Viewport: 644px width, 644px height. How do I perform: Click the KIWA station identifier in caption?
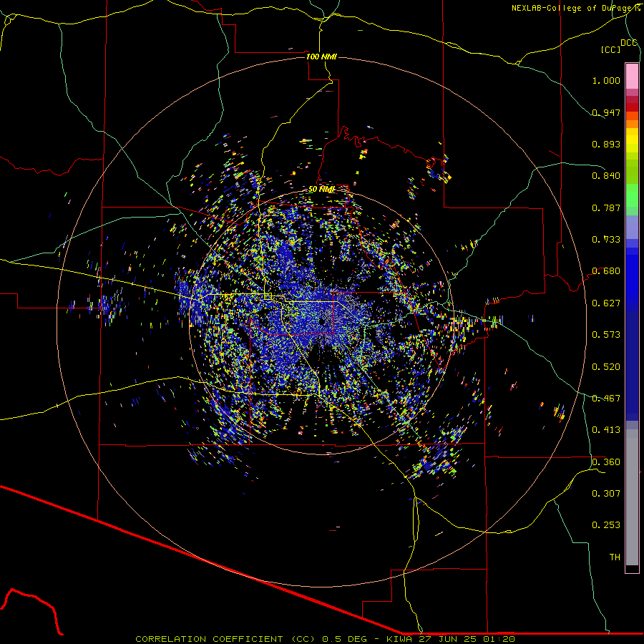coord(399,639)
